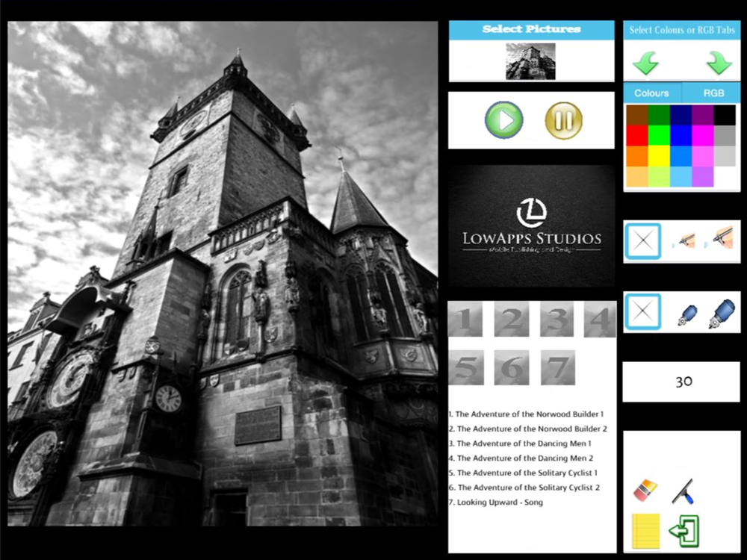This screenshot has width=747, height=560.
Task: Pick the pale orange colour swatch
Action: [x=637, y=177]
